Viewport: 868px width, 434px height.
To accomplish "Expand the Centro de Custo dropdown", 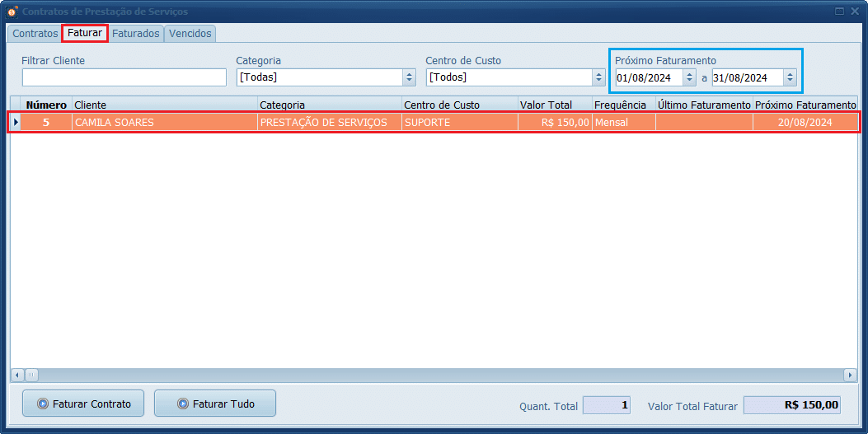I will pyautogui.click(x=598, y=77).
